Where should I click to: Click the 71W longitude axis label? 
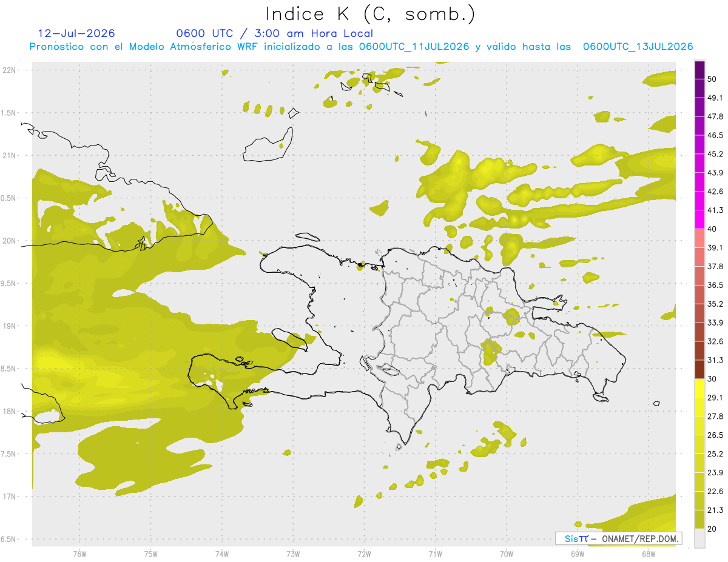(x=435, y=554)
